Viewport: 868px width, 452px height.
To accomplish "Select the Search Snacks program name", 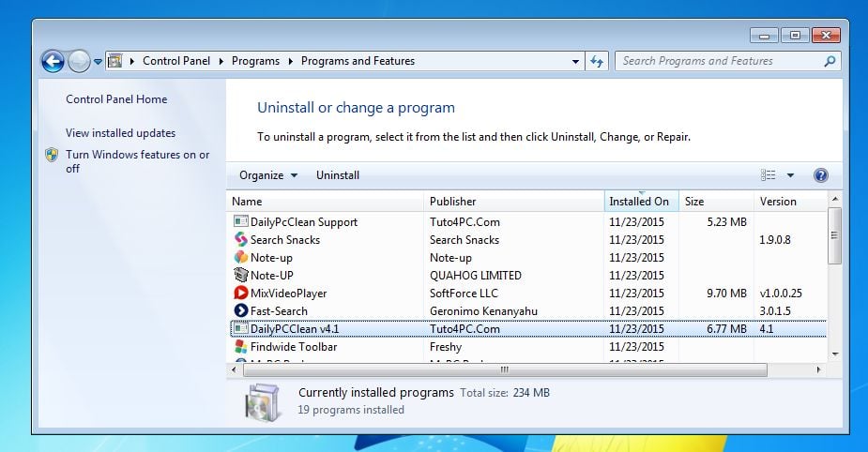I will [x=284, y=239].
